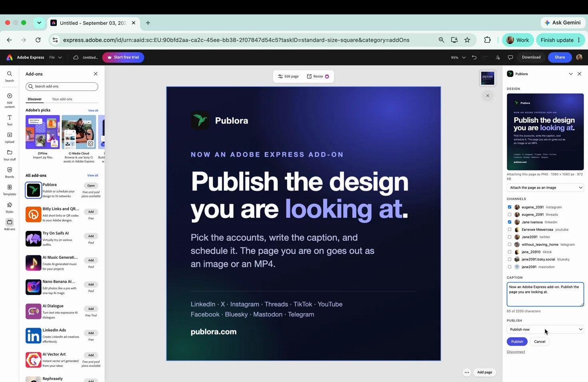Select the Text tool in sidebar
The width and height of the screenshot is (588, 382).
(x=10, y=120)
